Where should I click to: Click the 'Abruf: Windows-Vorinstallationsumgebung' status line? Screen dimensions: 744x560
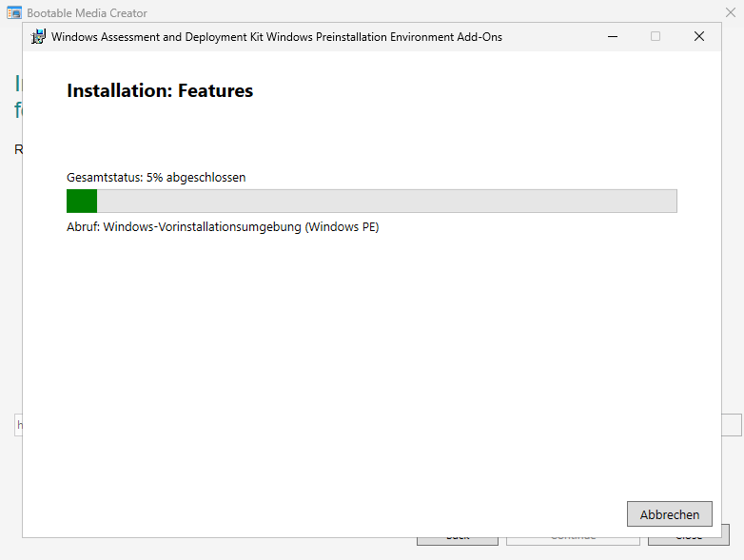(223, 226)
